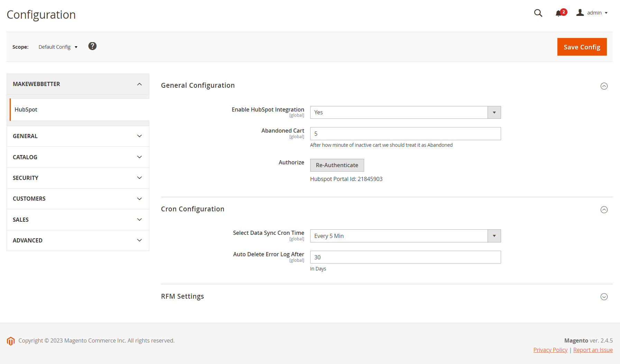Expand the RFM Settings section

click(604, 297)
